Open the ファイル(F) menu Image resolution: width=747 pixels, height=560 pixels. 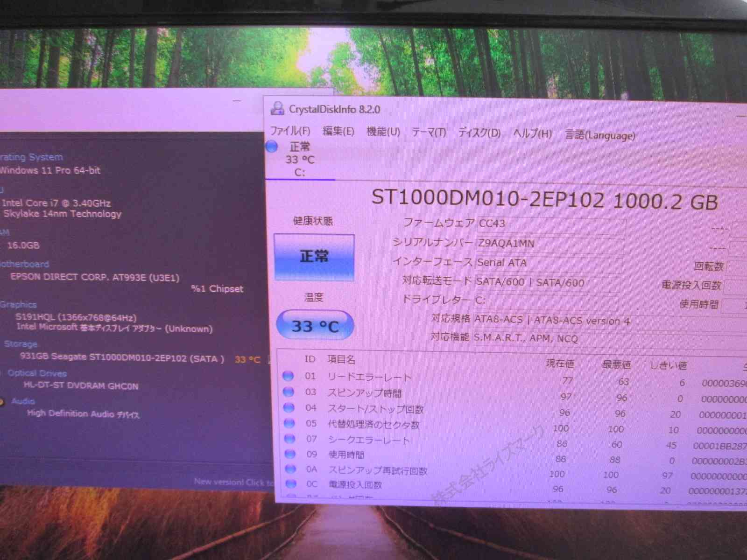[x=290, y=131]
